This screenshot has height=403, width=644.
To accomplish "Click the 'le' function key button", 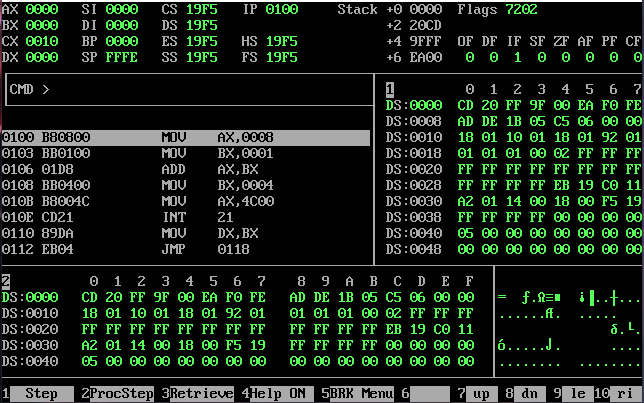I will click(578, 394).
